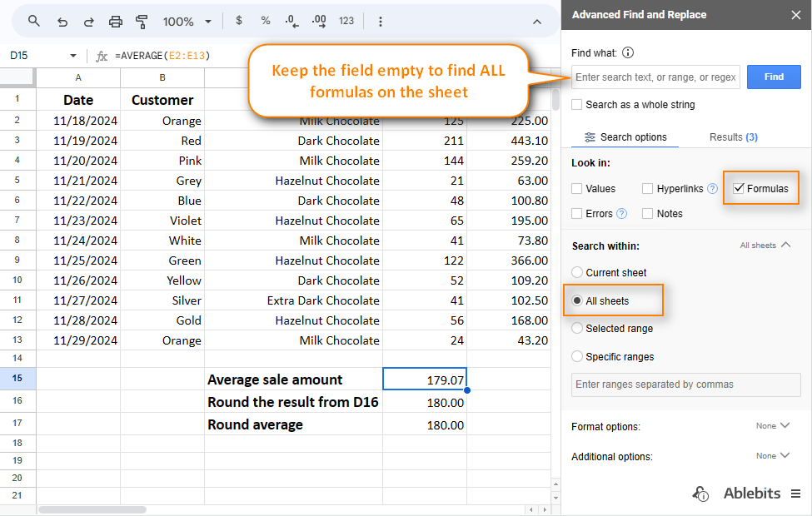
Task: Open the Ablebits hamburger menu
Action: (795, 494)
